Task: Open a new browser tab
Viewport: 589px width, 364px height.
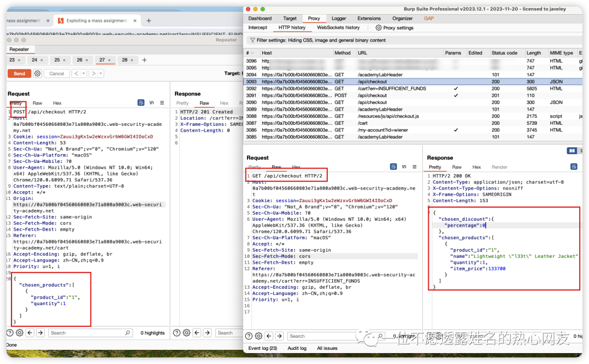Action: [x=149, y=21]
